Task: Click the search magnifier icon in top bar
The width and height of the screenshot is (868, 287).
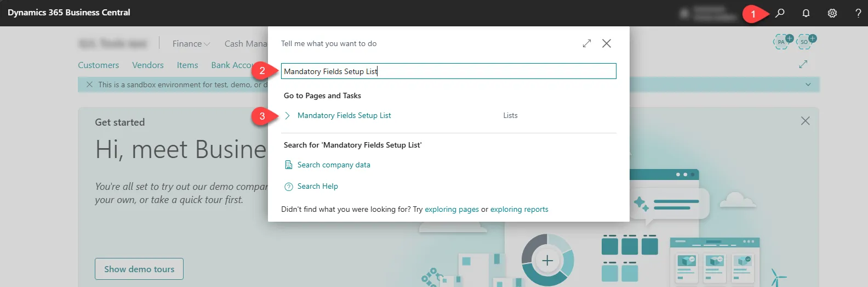Action: 780,13
